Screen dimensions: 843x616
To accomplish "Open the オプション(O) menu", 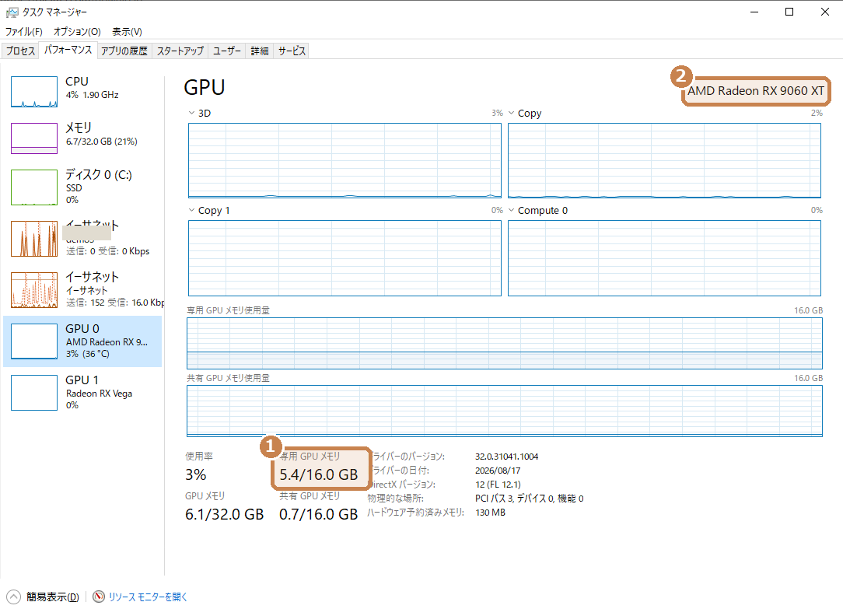I will [77, 32].
